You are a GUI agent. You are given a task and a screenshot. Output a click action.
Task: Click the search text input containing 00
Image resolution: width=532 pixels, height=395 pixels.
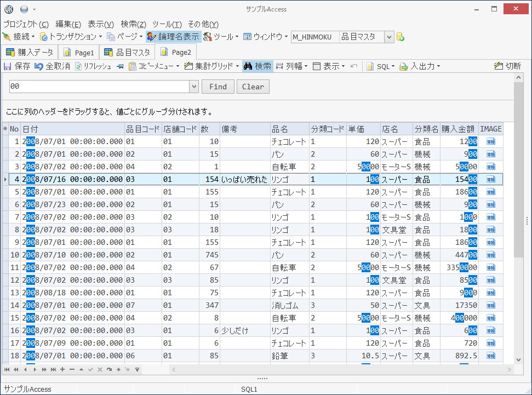99,87
